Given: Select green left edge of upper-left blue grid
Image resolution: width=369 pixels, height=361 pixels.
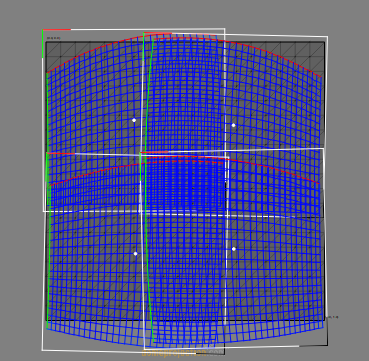Looking at the screenshot, I should click(x=47, y=127).
